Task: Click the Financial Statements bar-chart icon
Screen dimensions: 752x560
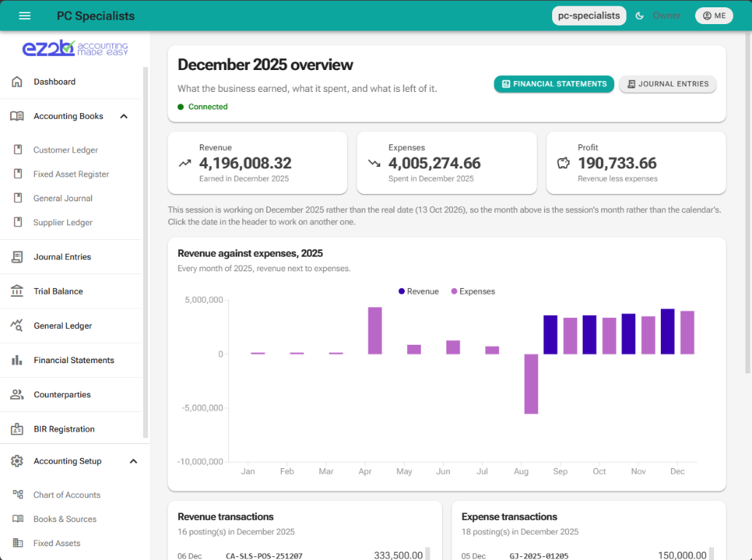Action: point(17,360)
